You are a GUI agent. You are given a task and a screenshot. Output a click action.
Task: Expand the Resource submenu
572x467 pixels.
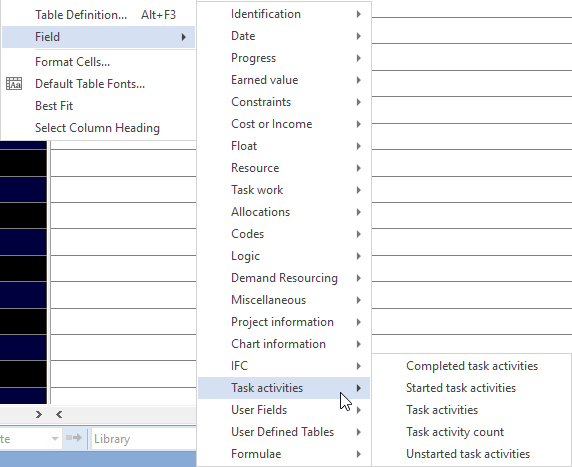click(284, 168)
